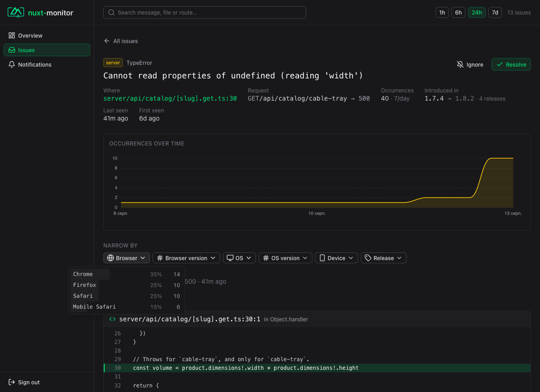Screen dimensions: 540x392
Task: Select Safari in the browser list
Action: pyautogui.click(x=126, y=296)
